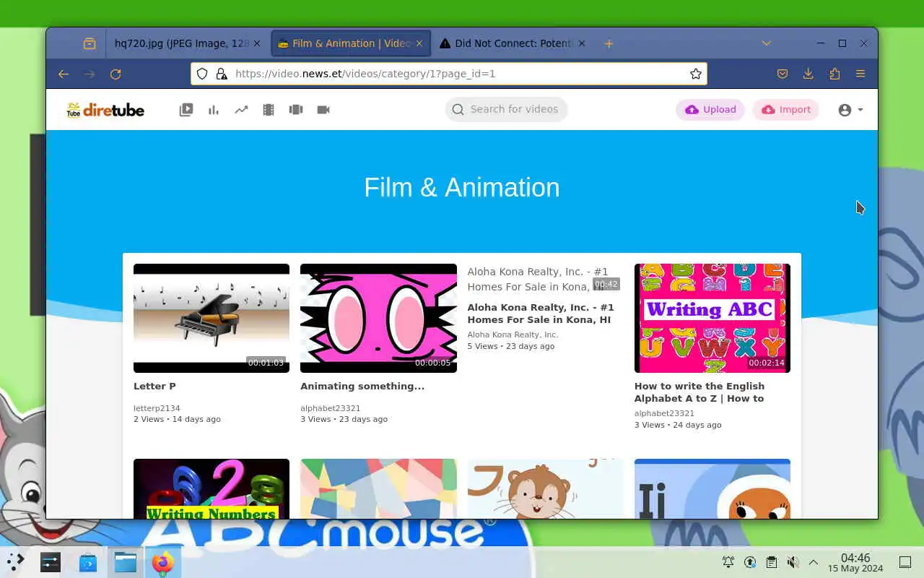This screenshot has height=578, width=924.
Task: Expand the hidden system tray icons
Action: tap(814, 562)
